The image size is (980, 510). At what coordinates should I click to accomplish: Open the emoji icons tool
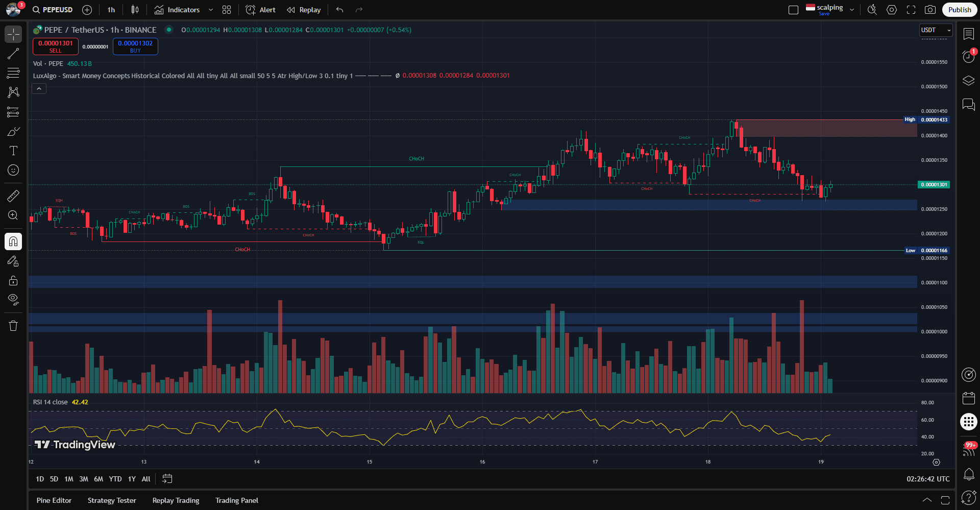(13, 170)
